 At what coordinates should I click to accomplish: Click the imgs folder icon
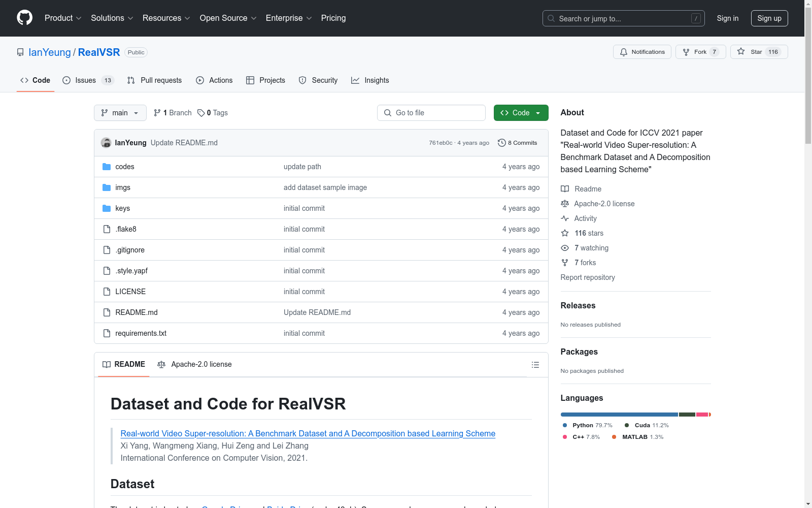point(107,187)
